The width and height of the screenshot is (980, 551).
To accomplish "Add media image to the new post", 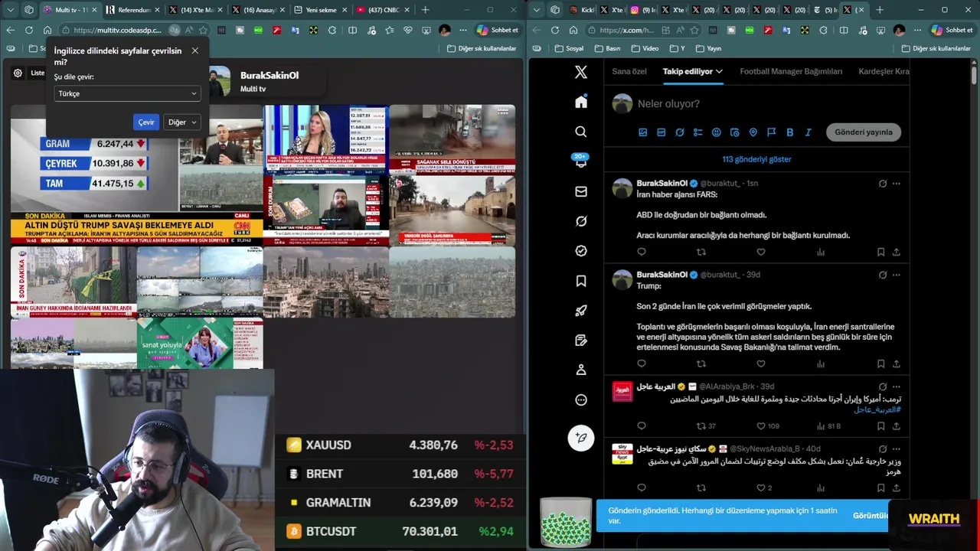I will 642,132.
